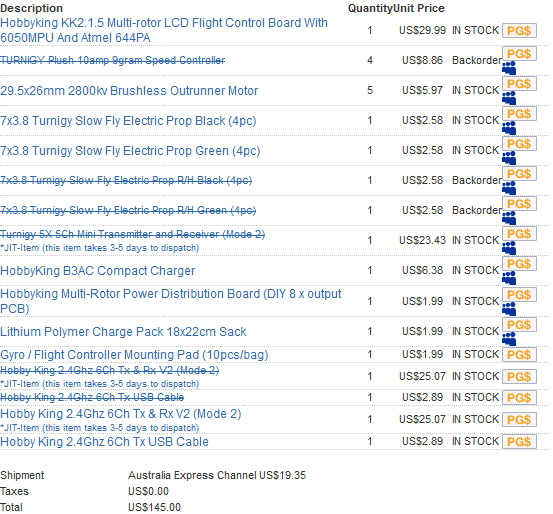Open 7x3.8 Turnigy Slow Fly Electric Prop Black link
The height and width of the screenshot is (514, 553).
point(128,121)
